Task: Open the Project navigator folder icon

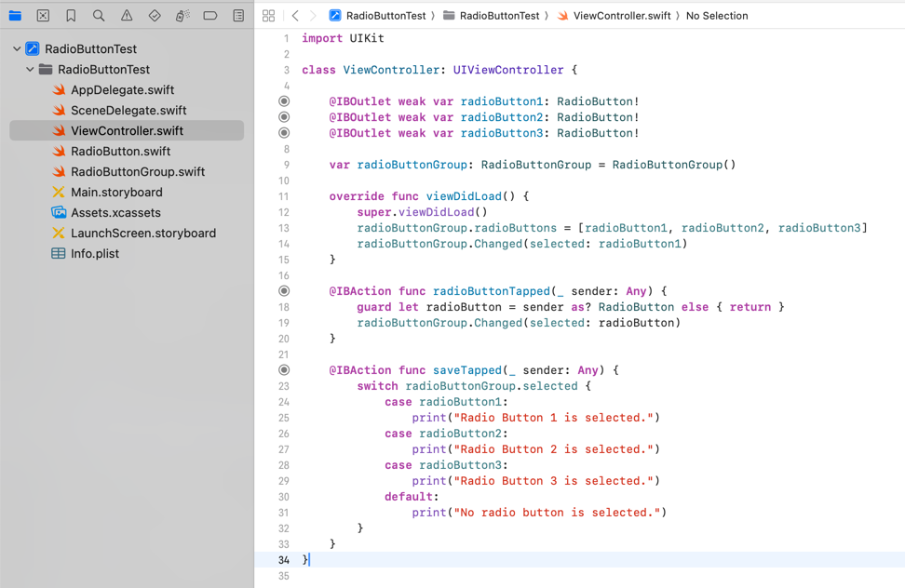Action: coord(15,16)
